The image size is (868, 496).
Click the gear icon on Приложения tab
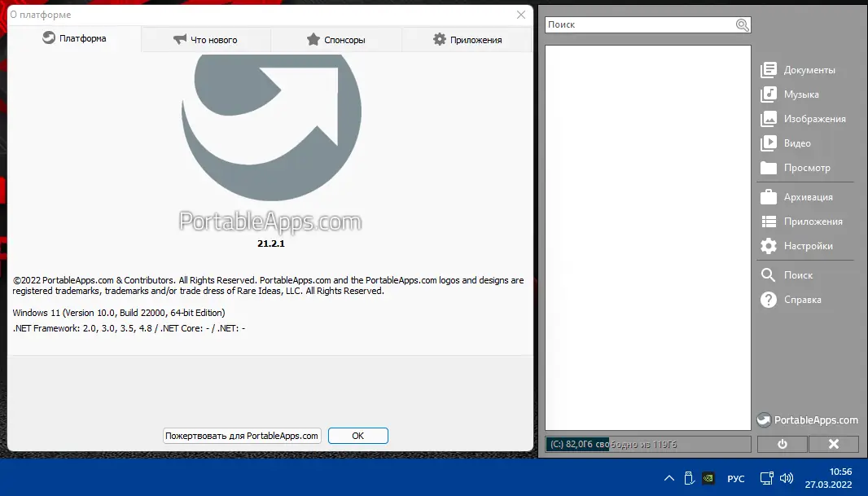click(x=440, y=39)
